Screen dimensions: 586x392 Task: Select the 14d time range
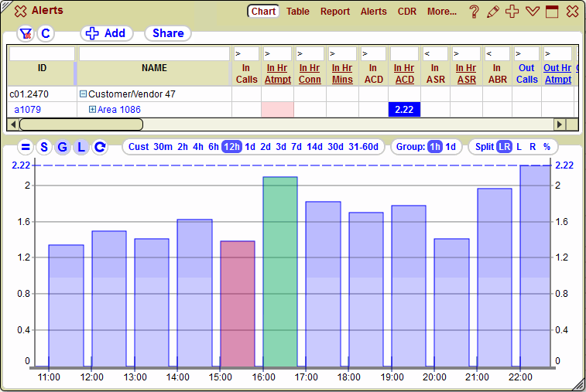coord(314,147)
